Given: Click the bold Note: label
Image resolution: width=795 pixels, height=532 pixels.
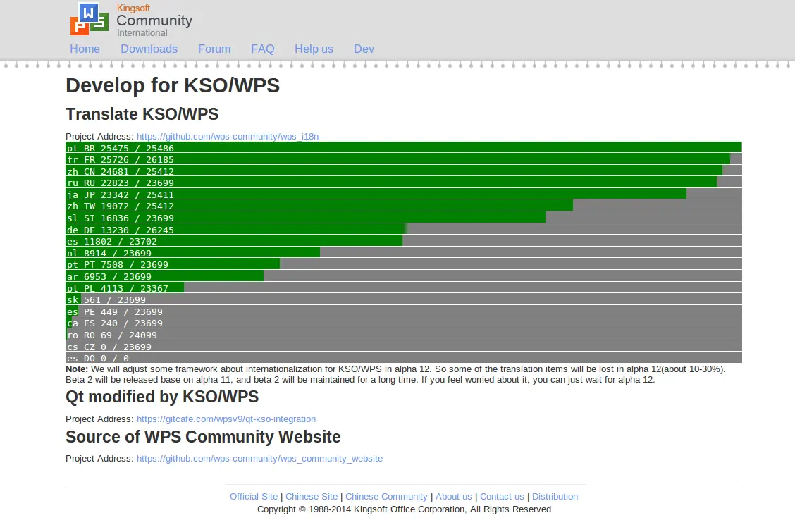Looking at the screenshot, I should [x=77, y=369].
